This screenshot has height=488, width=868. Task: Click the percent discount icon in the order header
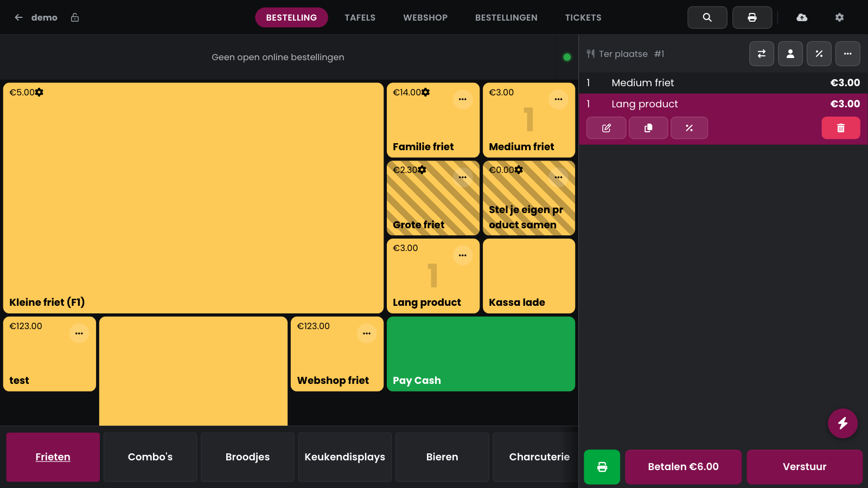click(819, 54)
